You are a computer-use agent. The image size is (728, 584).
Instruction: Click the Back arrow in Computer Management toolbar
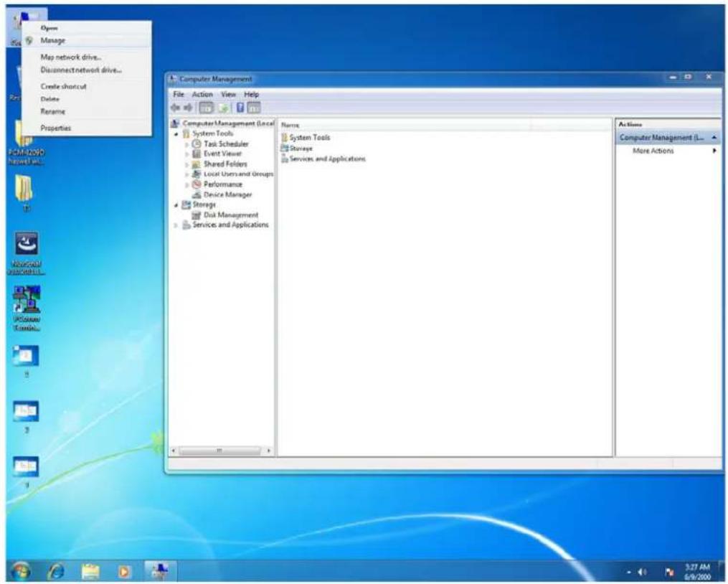(x=176, y=108)
